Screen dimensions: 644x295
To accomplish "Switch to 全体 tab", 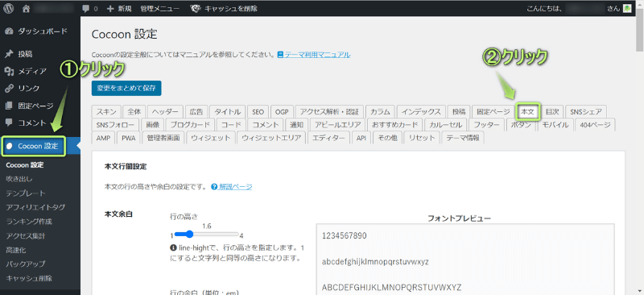I will tap(134, 111).
